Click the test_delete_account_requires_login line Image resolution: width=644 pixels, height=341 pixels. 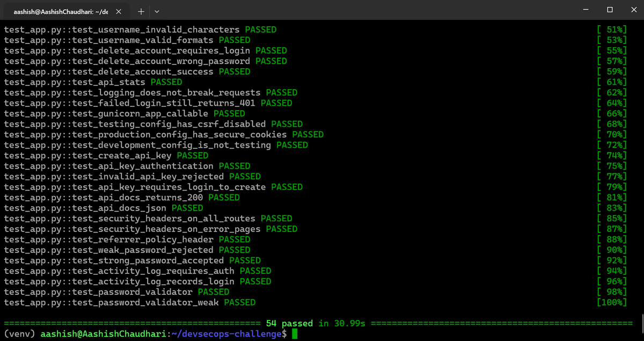click(145, 50)
